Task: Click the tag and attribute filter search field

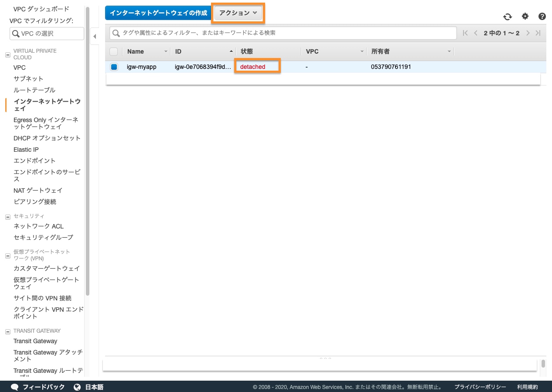Action: (283, 33)
